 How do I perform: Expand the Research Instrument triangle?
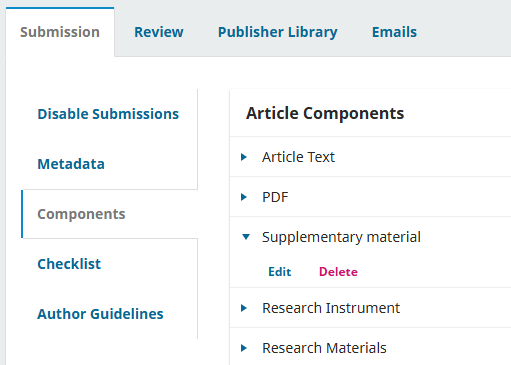click(244, 308)
